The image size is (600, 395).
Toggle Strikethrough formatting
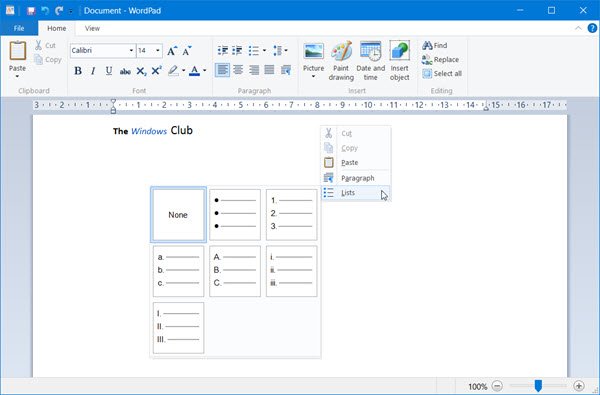pyautogui.click(x=125, y=71)
